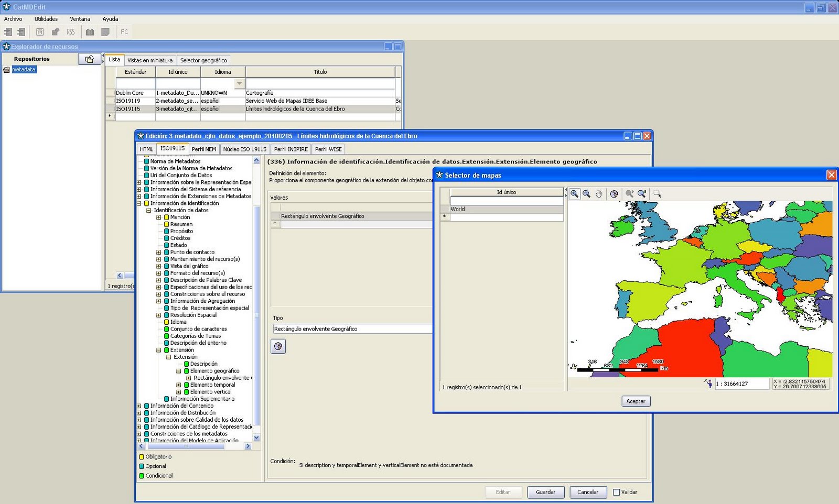Click the open-book toolbar icon
839x504 pixels.
click(90, 32)
